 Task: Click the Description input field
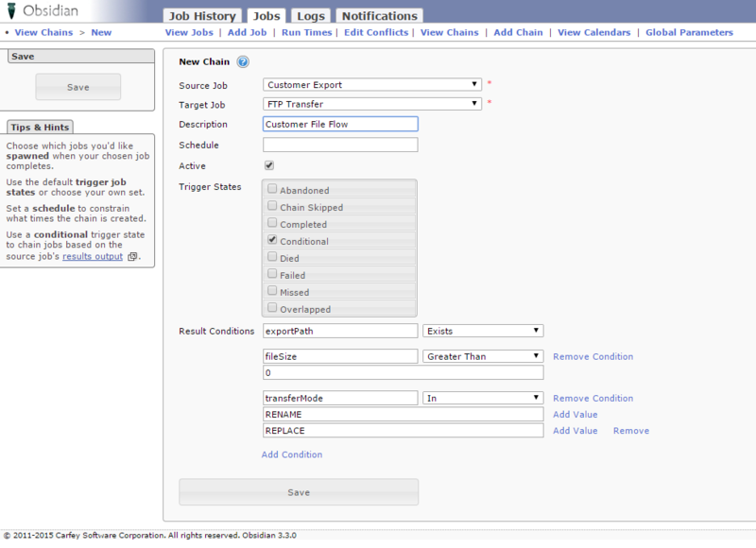pyautogui.click(x=340, y=124)
